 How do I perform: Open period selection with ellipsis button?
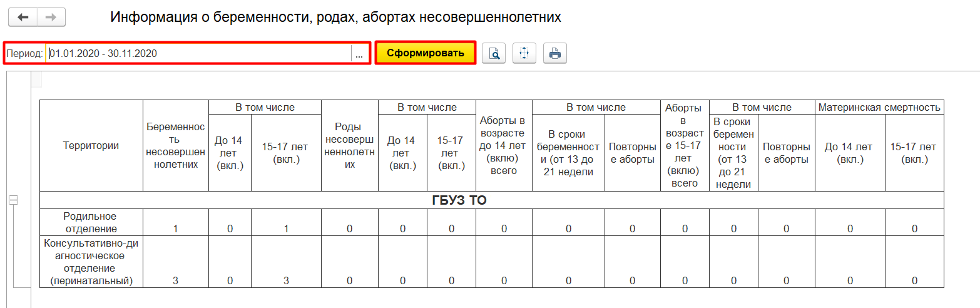click(359, 54)
